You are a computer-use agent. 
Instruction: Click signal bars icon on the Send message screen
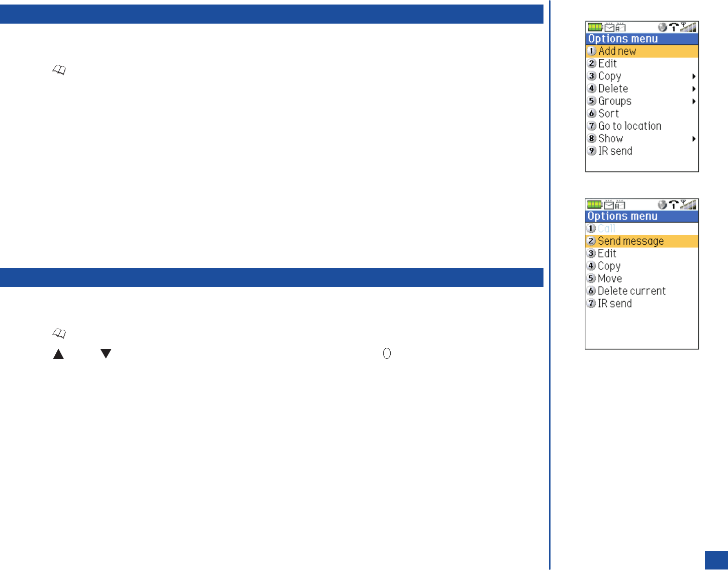coord(689,205)
